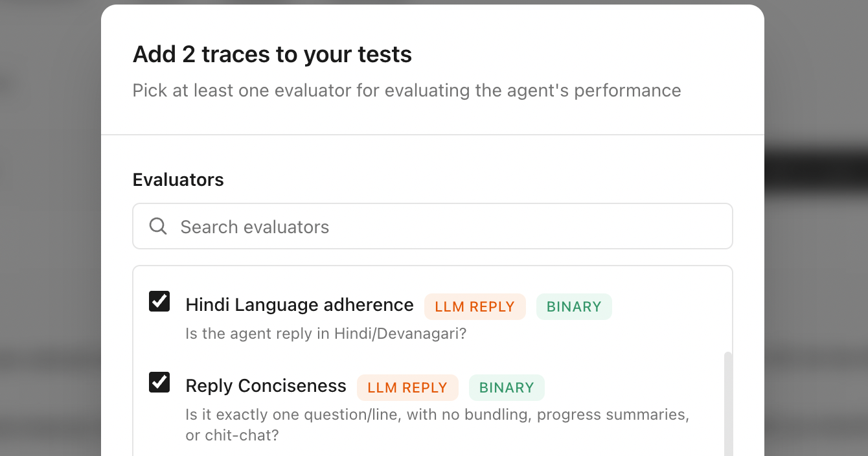This screenshot has width=868, height=456.
Task: Click dark blurred band right of dialog
Action: [x=816, y=171]
